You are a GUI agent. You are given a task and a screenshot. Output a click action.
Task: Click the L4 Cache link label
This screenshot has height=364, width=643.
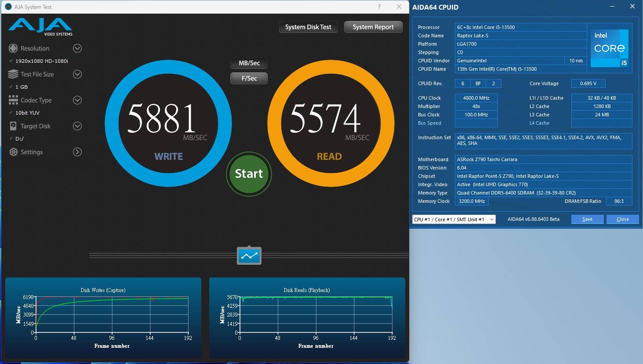539,123
